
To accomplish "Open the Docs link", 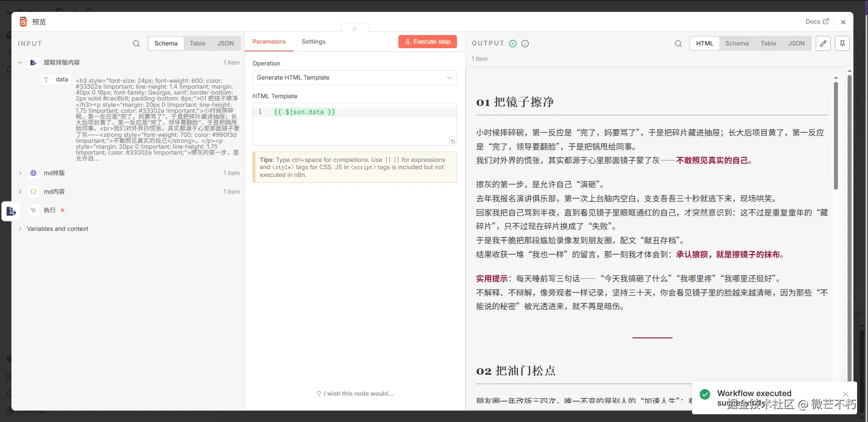I will coord(817,22).
